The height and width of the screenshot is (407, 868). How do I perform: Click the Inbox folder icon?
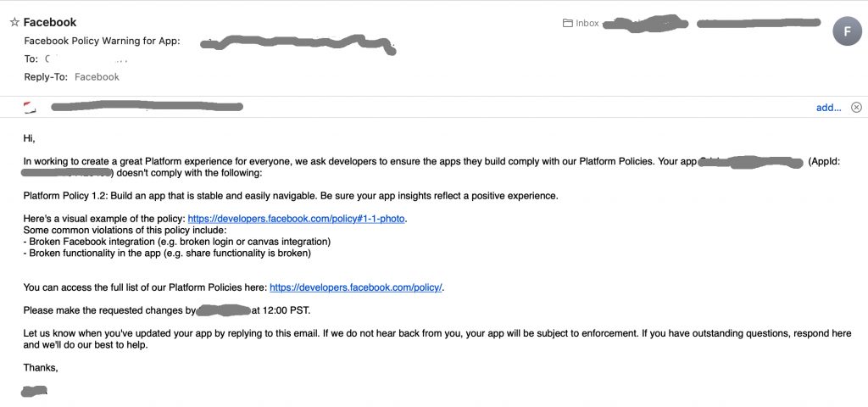(567, 23)
